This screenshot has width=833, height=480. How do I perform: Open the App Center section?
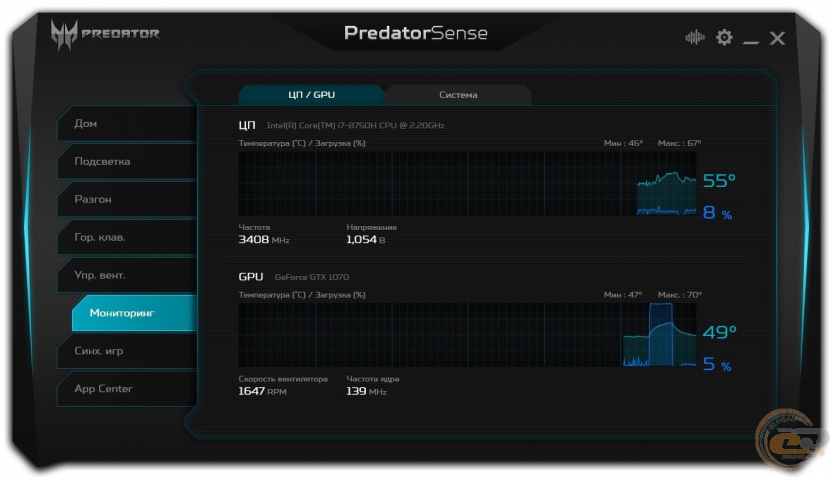[x=126, y=389]
